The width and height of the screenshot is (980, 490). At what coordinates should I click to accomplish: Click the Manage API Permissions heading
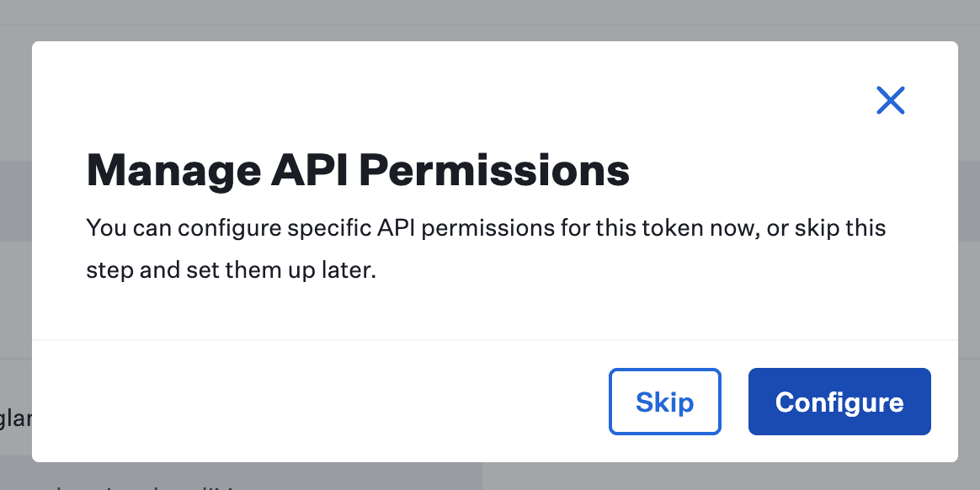point(358,170)
